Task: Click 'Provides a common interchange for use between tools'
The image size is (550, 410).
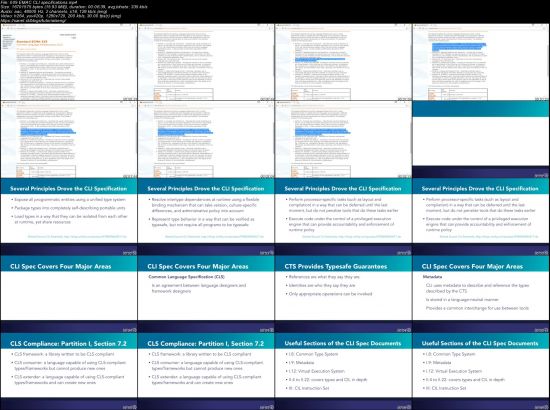Action: 477,308
